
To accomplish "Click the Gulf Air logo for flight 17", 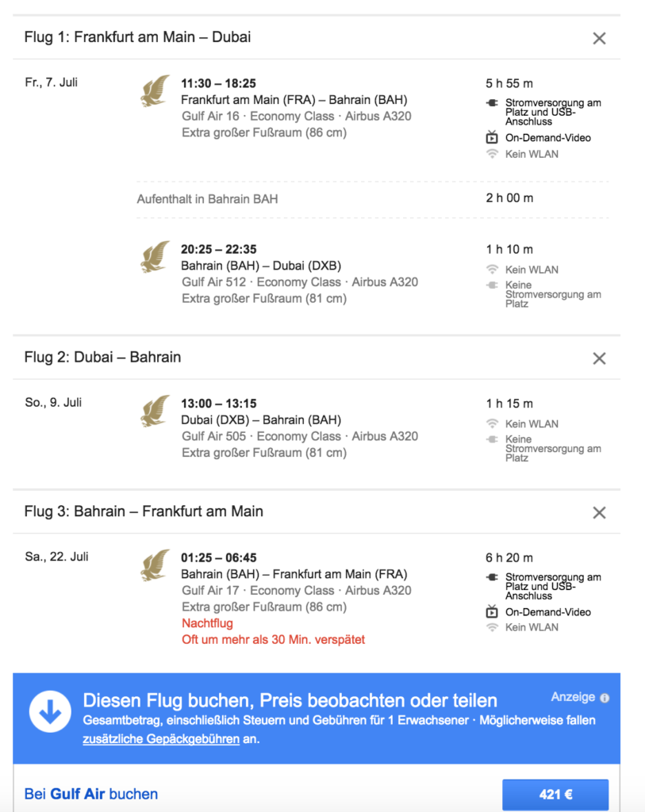I will 155,565.
